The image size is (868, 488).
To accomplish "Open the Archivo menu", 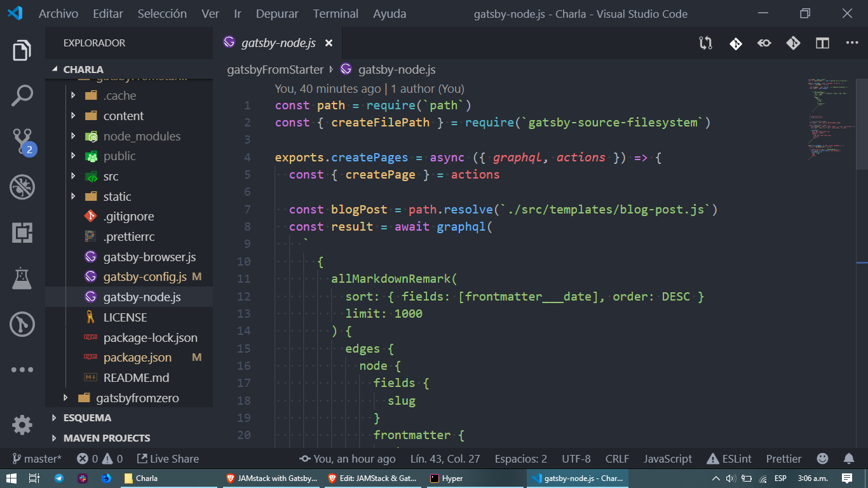I will pos(58,13).
